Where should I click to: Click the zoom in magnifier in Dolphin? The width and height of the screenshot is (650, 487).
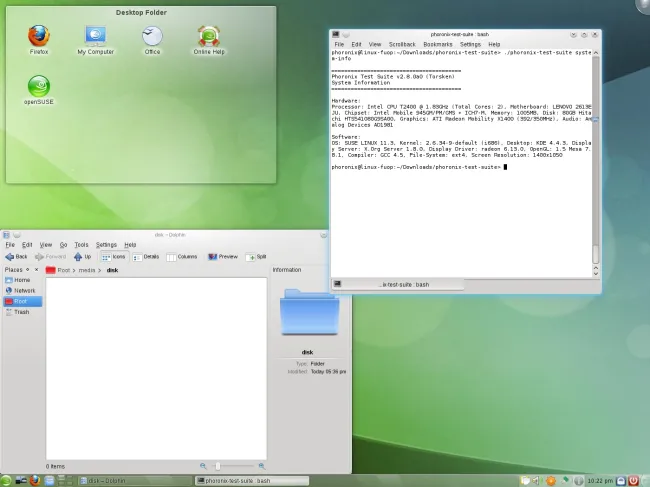pyautogui.click(x=262, y=466)
